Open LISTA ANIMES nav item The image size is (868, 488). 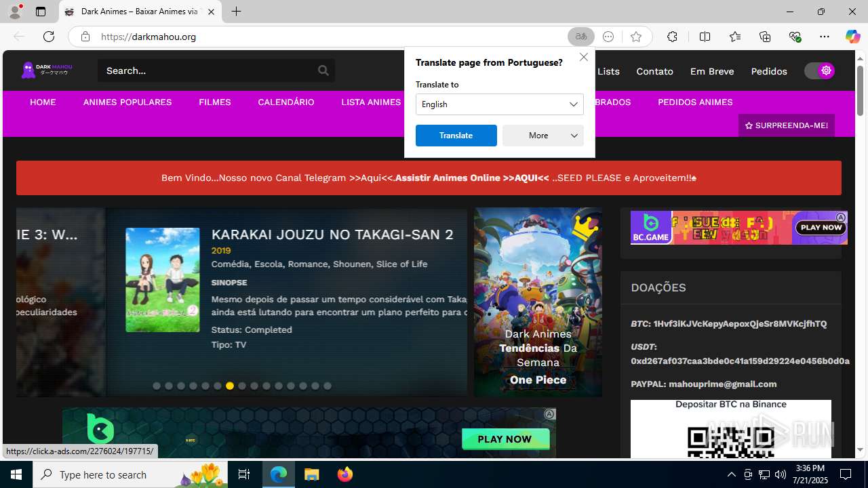371,102
